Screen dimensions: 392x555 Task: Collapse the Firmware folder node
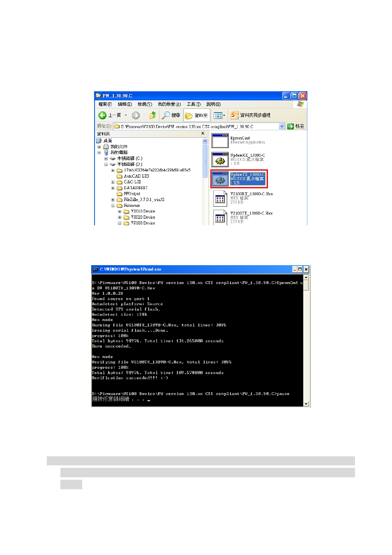coord(113,206)
